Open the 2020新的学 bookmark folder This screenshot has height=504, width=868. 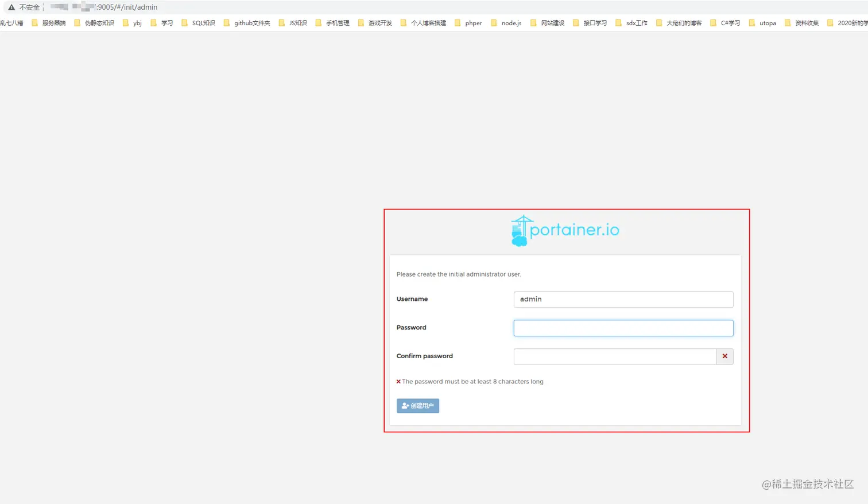(x=847, y=23)
